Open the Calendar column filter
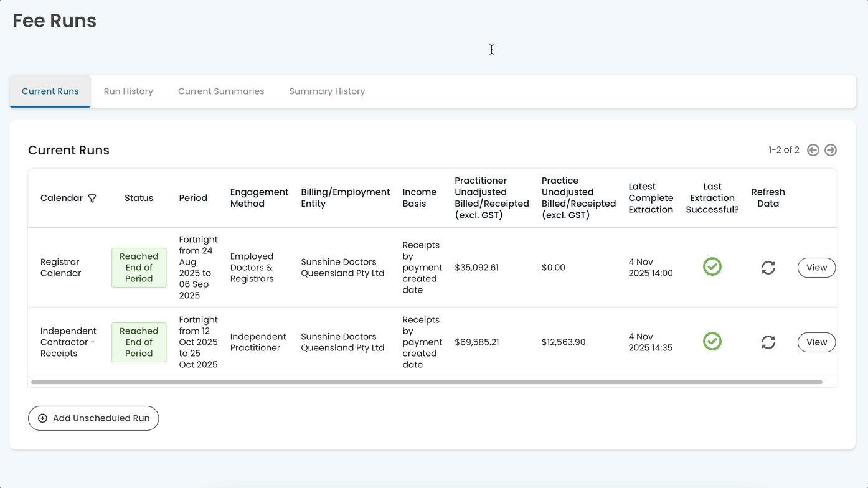This screenshot has width=868, height=488. click(92, 199)
